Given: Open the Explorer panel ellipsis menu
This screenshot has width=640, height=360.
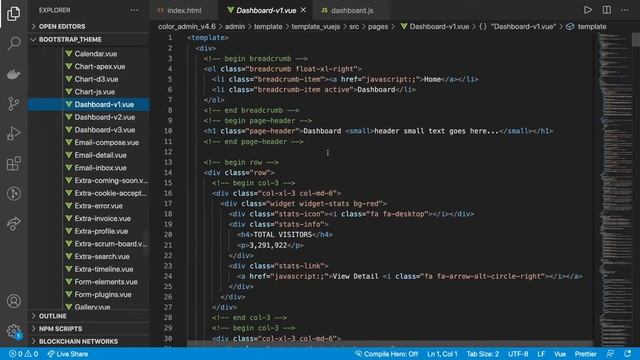Looking at the screenshot, I should [134, 10].
